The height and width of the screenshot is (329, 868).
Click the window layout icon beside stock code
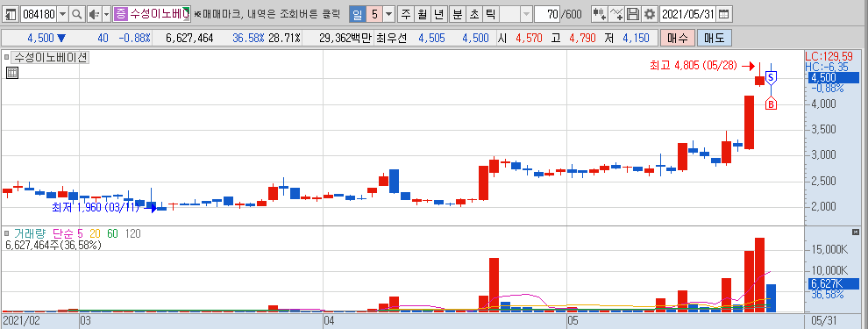coord(11,14)
